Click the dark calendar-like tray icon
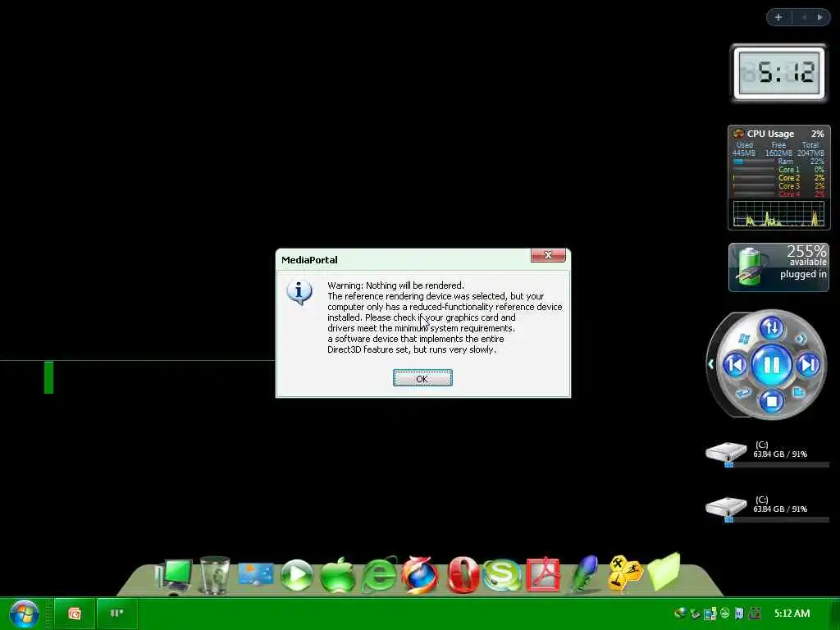 (x=756, y=614)
